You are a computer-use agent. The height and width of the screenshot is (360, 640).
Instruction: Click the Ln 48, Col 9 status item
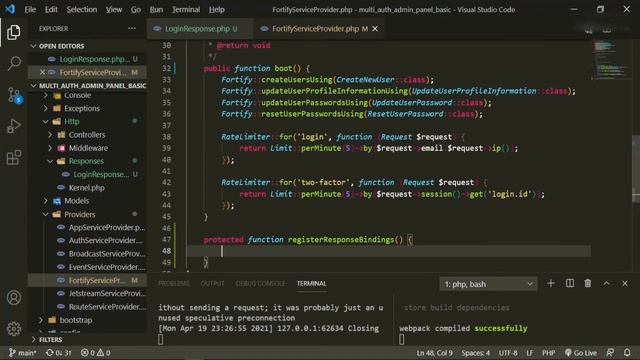(434, 353)
